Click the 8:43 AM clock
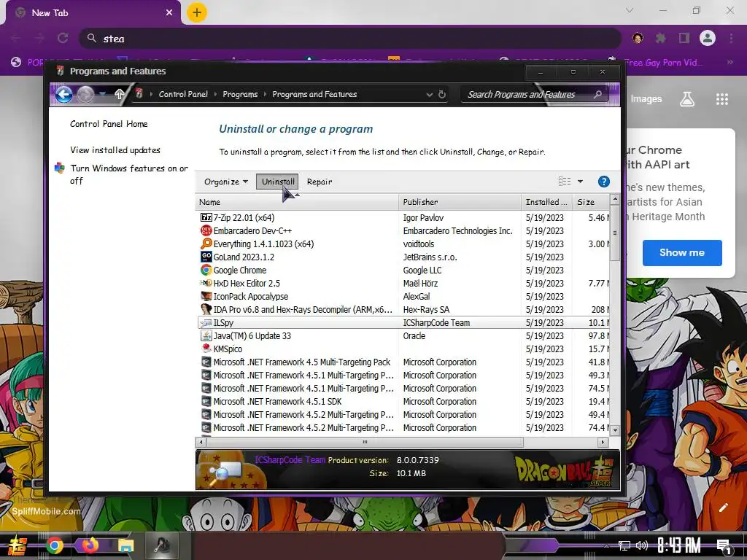This screenshot has width=747, height=560. coord(679,545)
